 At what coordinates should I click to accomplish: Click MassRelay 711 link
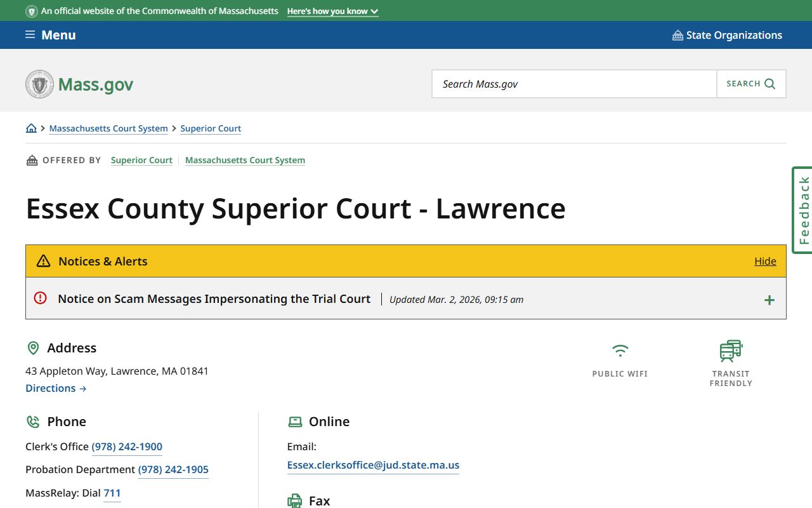[x=112, y=493]
